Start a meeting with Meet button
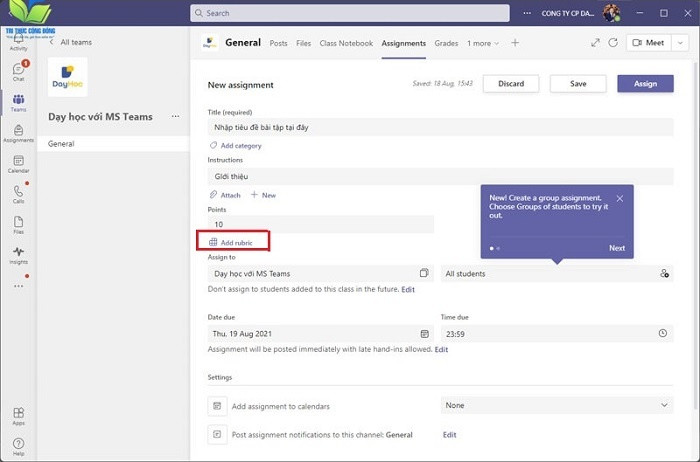 [x=648, y=43]
